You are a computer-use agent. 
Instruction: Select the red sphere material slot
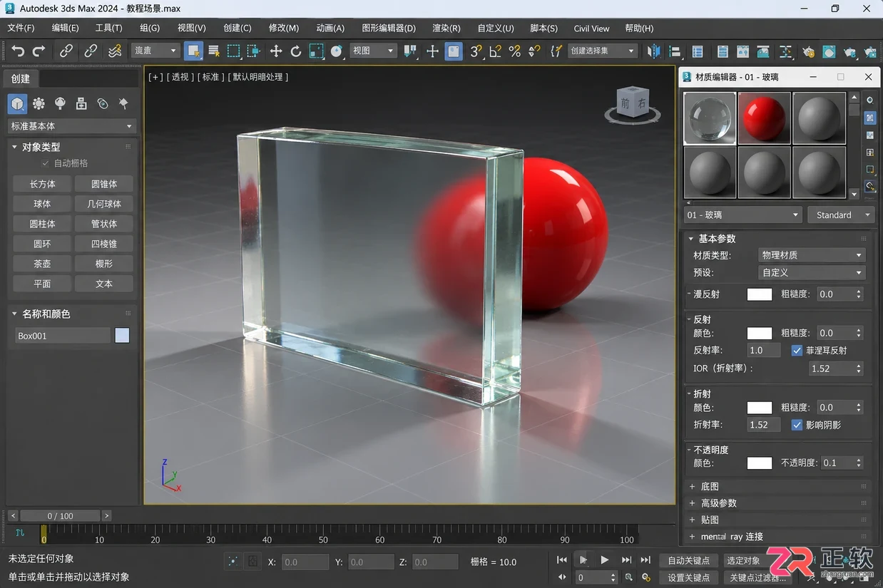point(765,118)
